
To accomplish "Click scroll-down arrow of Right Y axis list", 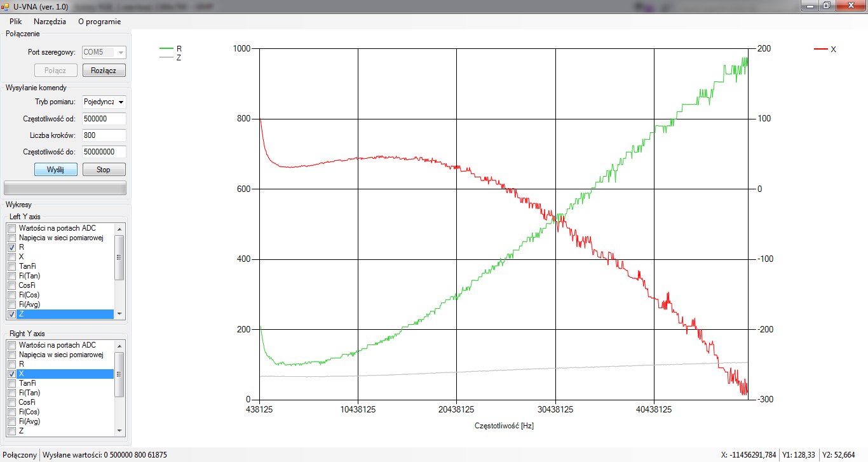I will (119, 431).
